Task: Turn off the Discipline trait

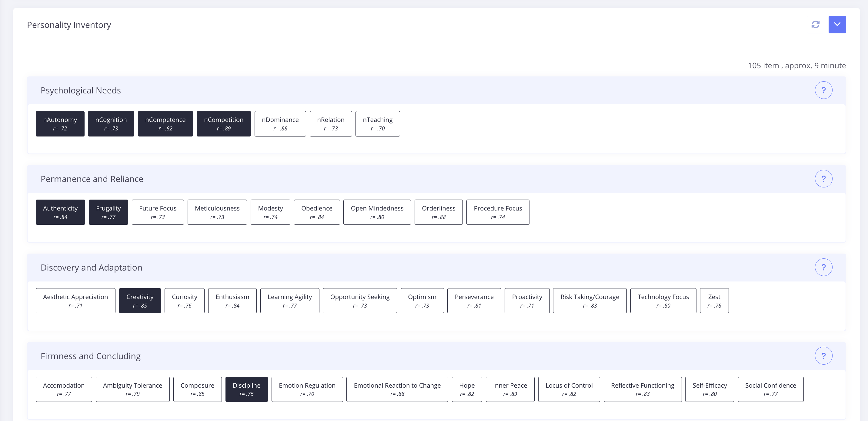Action: 246,389
